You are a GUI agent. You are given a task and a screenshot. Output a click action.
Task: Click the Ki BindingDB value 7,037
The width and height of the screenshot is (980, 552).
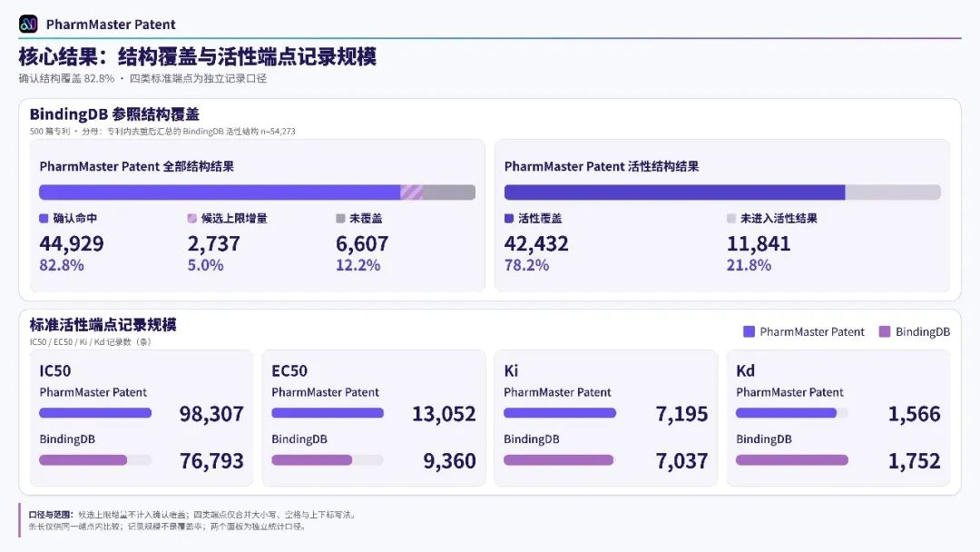coord(681,461)
